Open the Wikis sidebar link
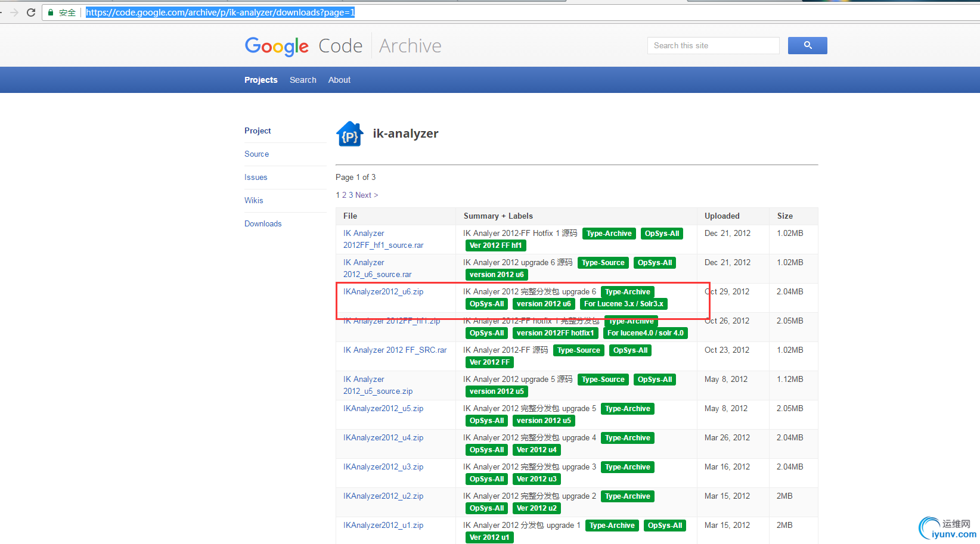Screen dimensions: 980x544 253,200
